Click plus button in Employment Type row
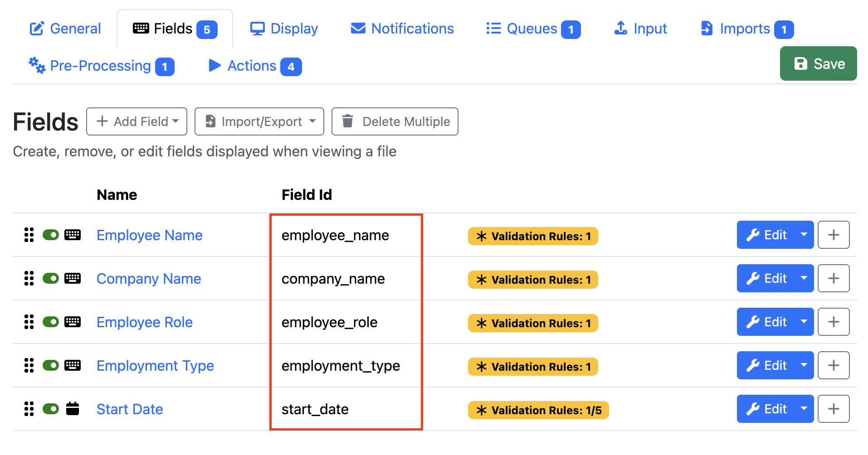This screenshot has height=455, width=868. (x=834, y=365)
